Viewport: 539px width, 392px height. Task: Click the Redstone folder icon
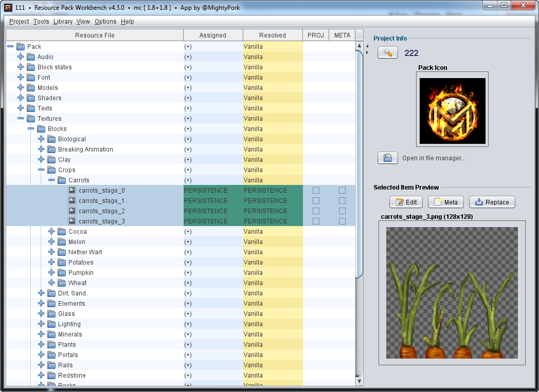click(x=51, y=376)
